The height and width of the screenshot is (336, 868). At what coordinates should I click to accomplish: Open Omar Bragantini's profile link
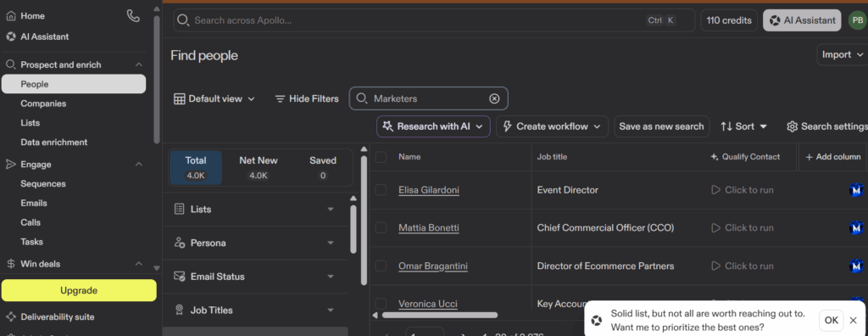point(433,266)
